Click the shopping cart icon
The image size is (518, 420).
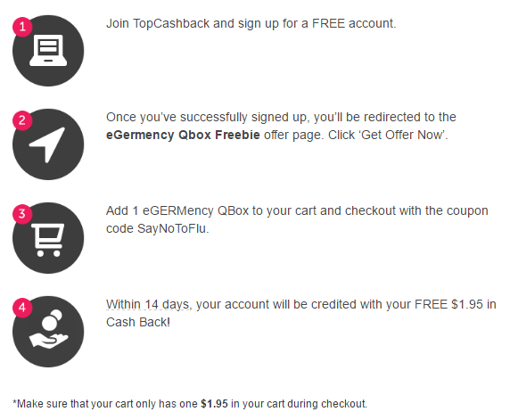[48, 240]
